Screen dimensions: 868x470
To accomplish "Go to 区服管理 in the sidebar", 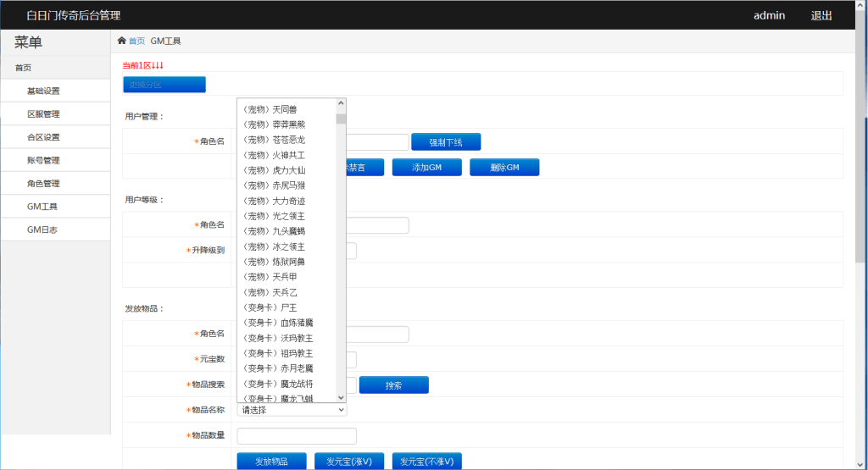I will (43, 113).
